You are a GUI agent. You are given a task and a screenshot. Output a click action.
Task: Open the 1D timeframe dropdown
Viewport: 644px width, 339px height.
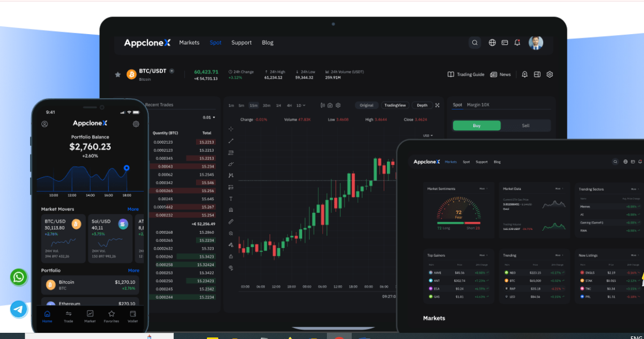point(301,105)
